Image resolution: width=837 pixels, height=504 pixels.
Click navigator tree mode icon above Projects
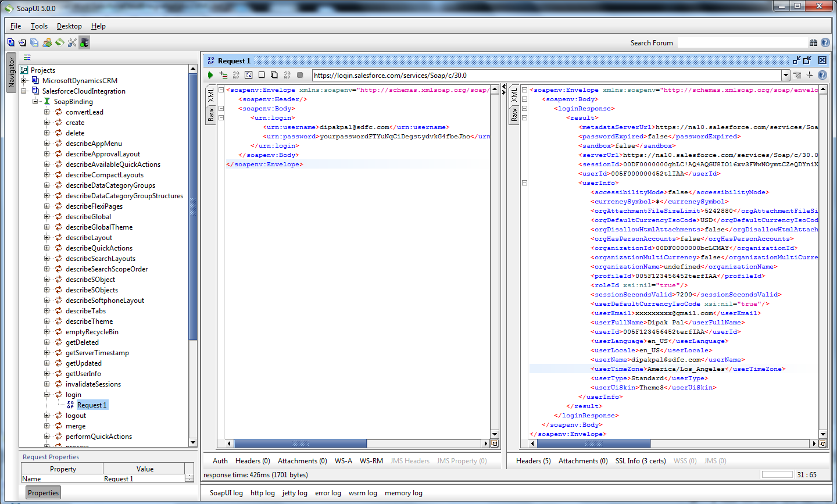(27, 57)
